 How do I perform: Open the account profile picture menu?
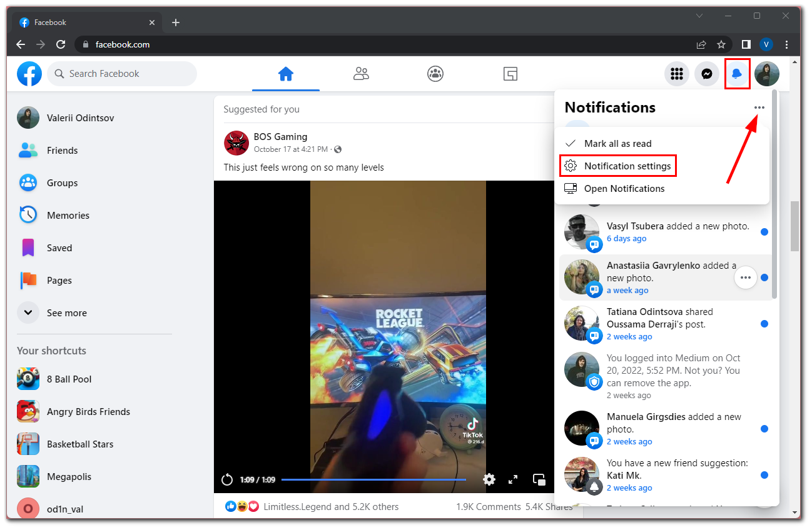(x=767, y=74)
